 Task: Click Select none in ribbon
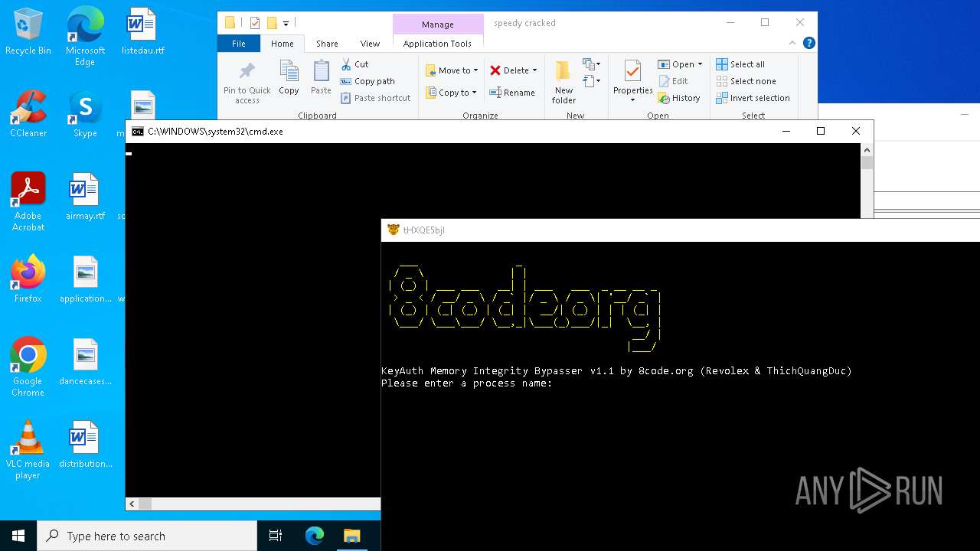746,81
